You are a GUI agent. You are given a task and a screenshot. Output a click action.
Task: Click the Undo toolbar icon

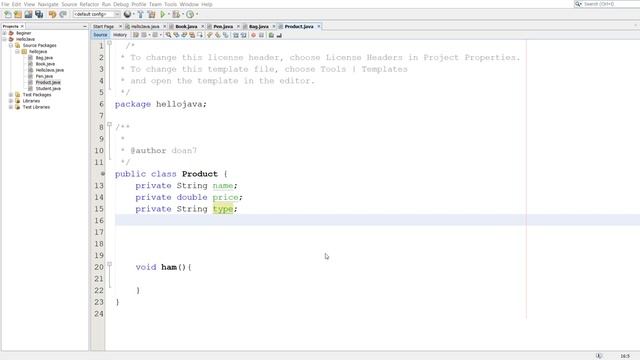pyautogui.click(x=52, y=14)
